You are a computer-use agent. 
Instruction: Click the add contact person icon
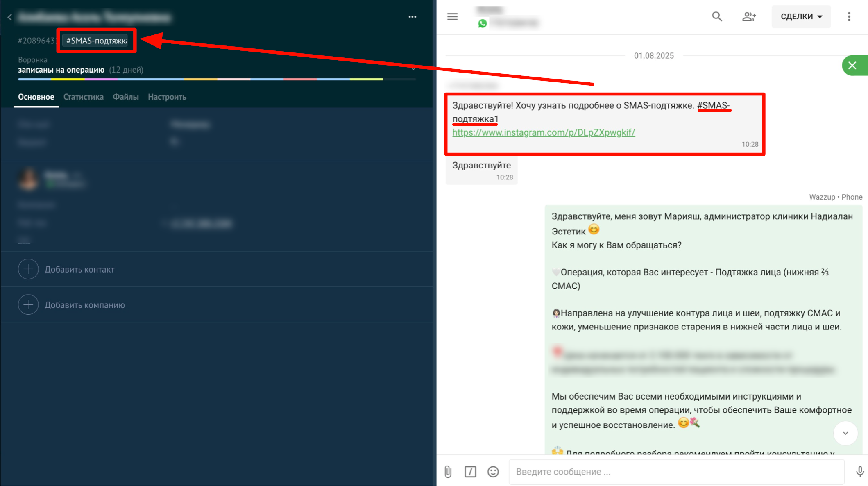click(749, 17)
